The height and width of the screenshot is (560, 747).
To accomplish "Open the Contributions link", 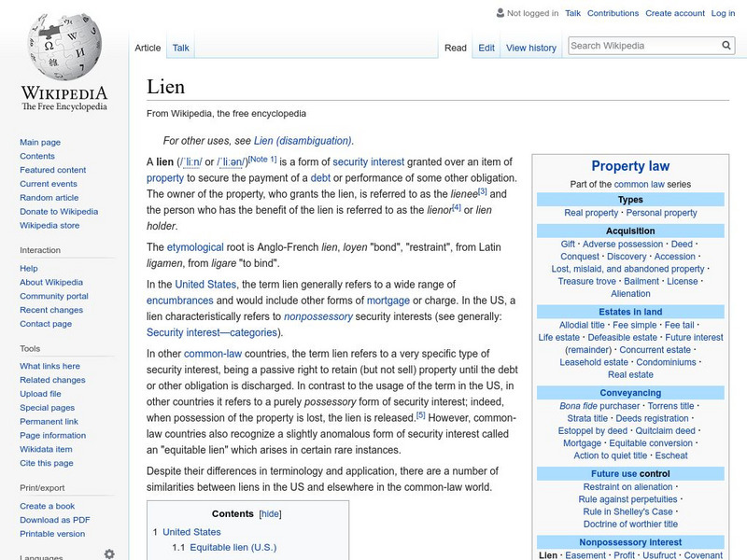I will point(613,13).
